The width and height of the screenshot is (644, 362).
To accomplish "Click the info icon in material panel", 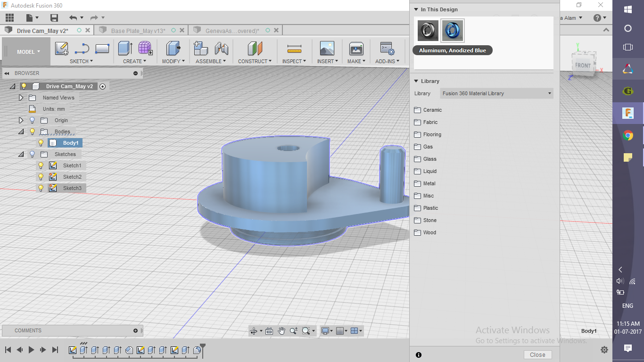I will (x=419, y=355).
